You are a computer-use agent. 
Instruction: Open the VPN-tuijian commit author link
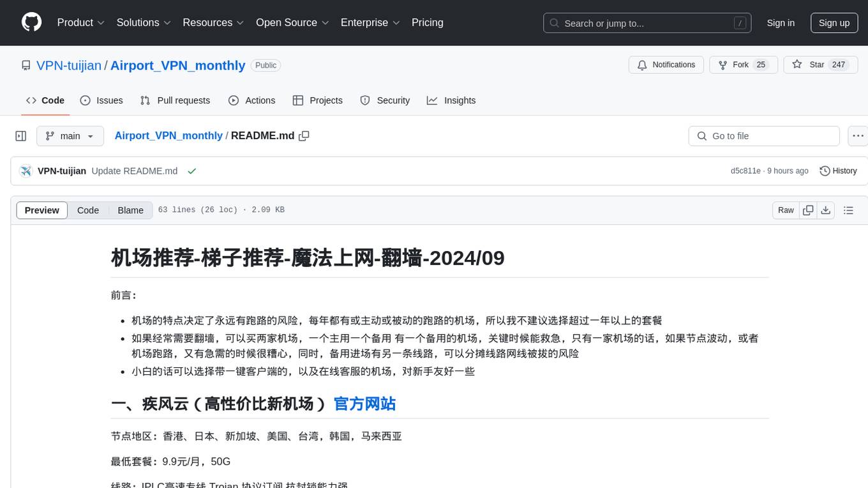62,171
